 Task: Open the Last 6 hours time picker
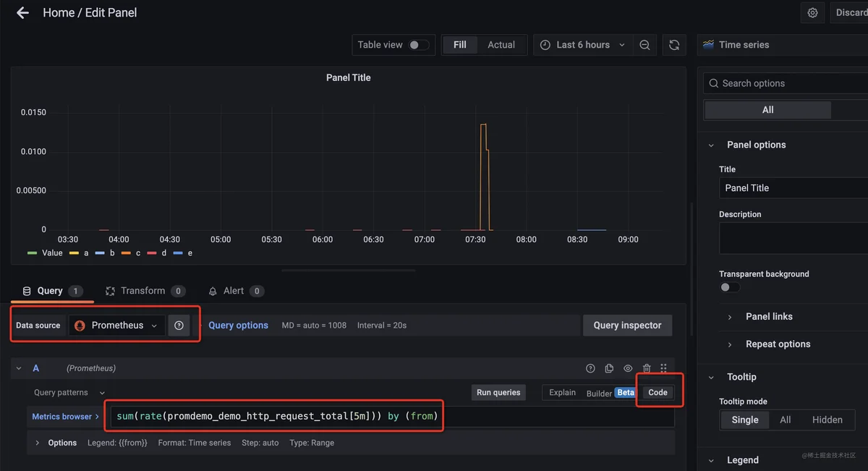point(583,45)
